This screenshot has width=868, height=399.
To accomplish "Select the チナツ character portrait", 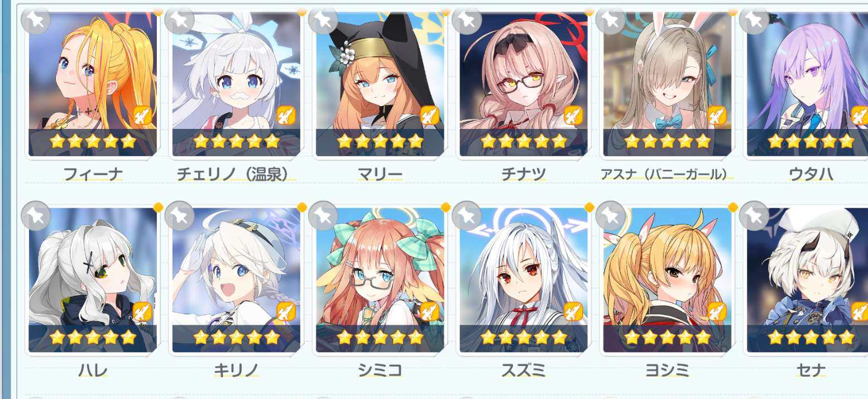I will click(x=524, y=84).
